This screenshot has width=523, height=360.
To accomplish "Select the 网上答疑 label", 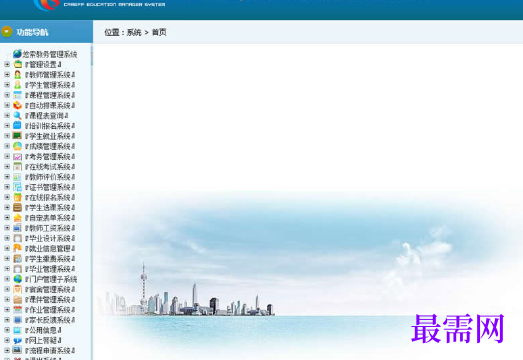I will [x=43, y=340].
